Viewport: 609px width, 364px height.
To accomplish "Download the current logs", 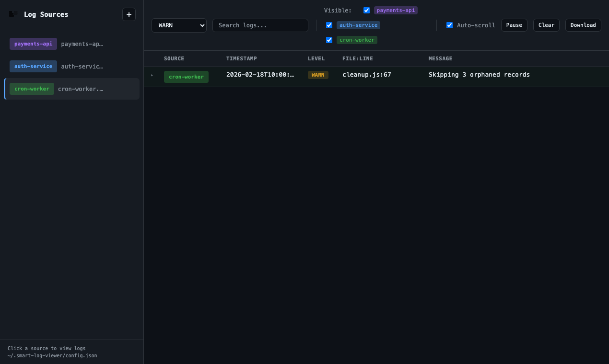I will (x=583, y=25).
